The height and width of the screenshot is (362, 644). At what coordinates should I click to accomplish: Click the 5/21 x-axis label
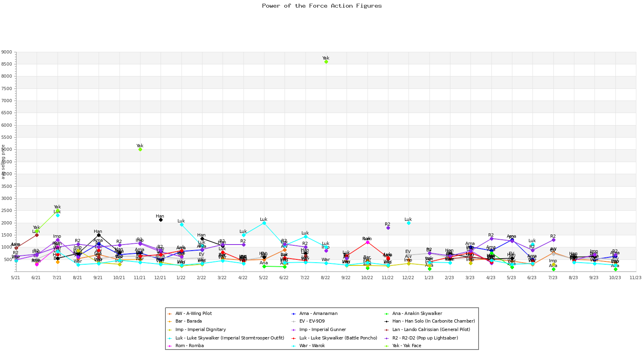pyautogui.click(x=16, y=278)
